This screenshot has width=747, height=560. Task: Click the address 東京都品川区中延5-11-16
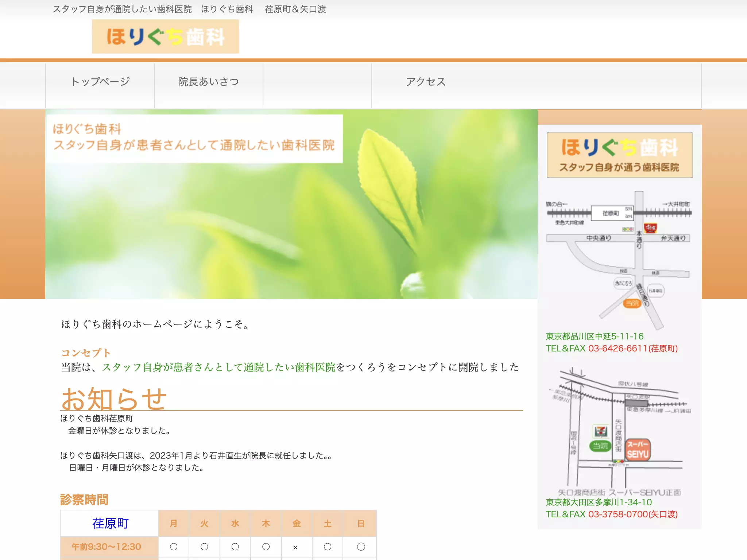click(595, 336)
